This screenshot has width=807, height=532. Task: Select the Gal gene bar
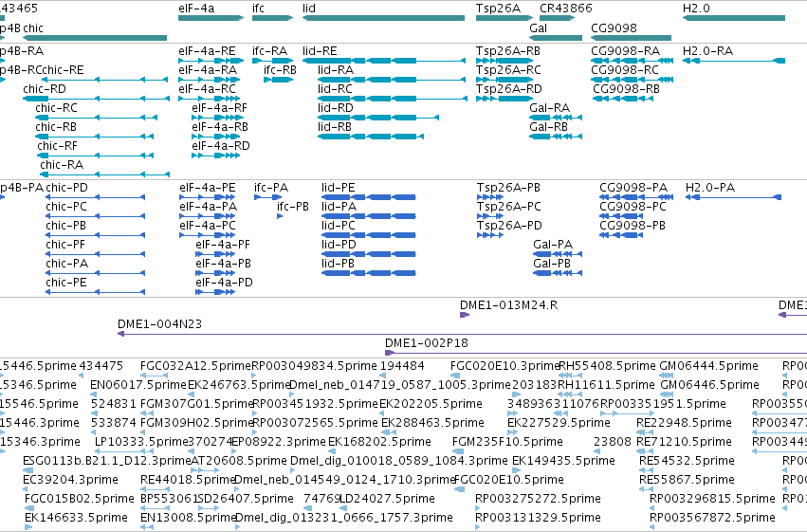(556, 38)
